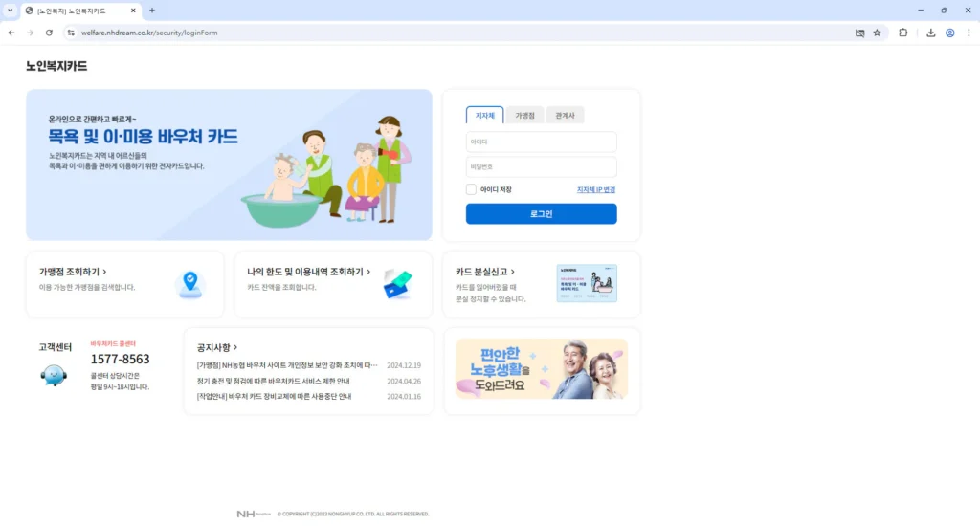Click the address bar URL

point(149,33)
